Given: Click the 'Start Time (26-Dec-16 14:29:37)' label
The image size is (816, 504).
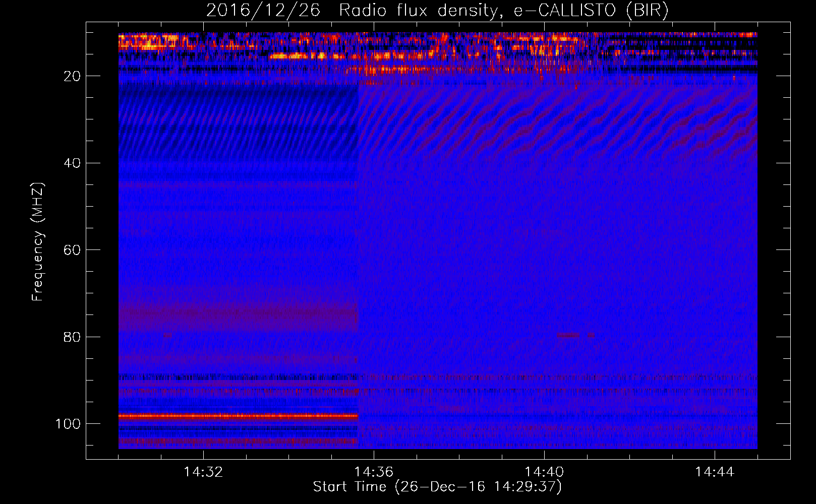Looking at the screenshot, I should click(437, 487).
